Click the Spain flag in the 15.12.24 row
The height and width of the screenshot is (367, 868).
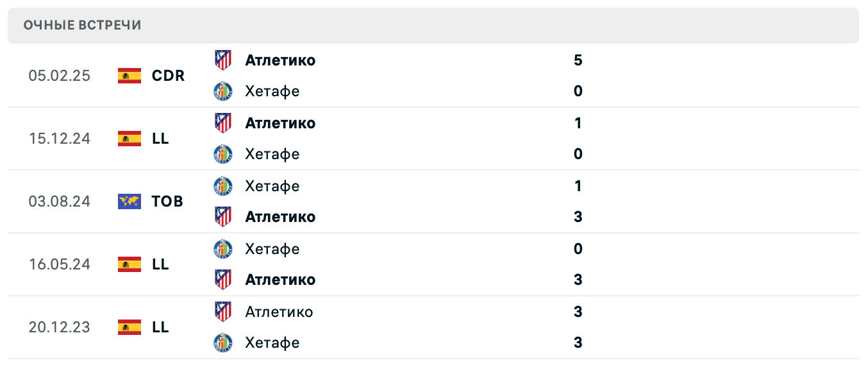click(129, 139)
